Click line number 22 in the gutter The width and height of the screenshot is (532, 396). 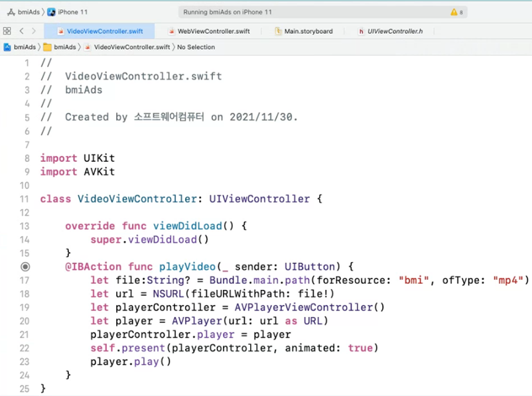[x=25, y=348]
